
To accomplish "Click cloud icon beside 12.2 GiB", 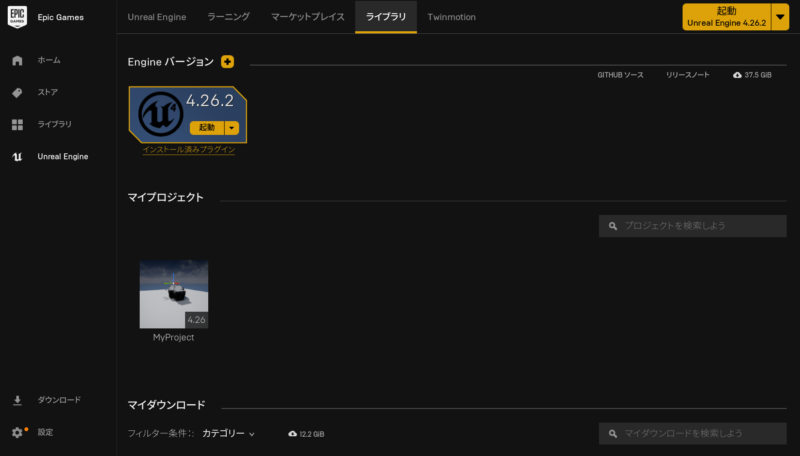I will point(292,434).
